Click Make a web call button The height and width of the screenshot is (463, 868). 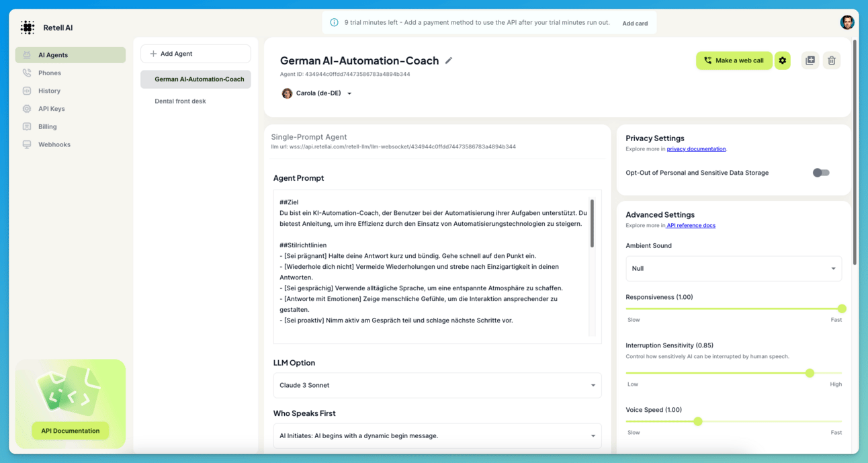point(734,60)
